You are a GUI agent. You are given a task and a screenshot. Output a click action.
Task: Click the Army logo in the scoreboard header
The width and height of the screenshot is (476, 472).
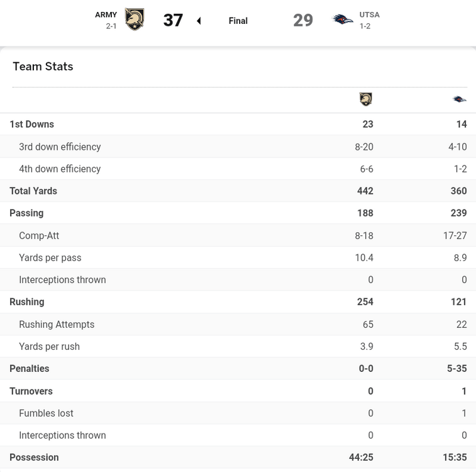click(135, 20)
